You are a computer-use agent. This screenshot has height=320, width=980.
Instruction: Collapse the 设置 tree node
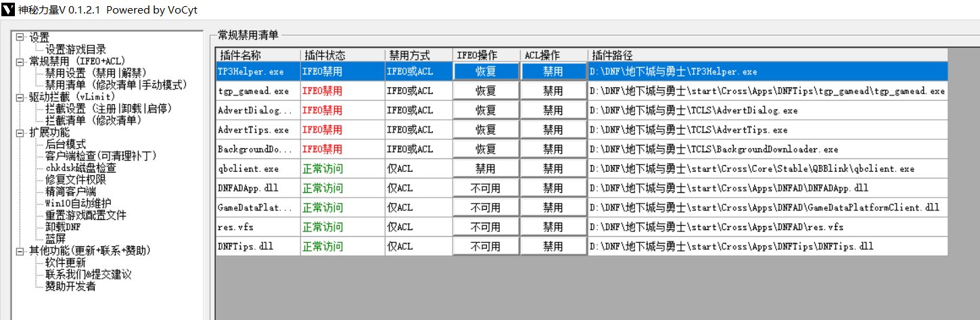(x=20, y=37)
